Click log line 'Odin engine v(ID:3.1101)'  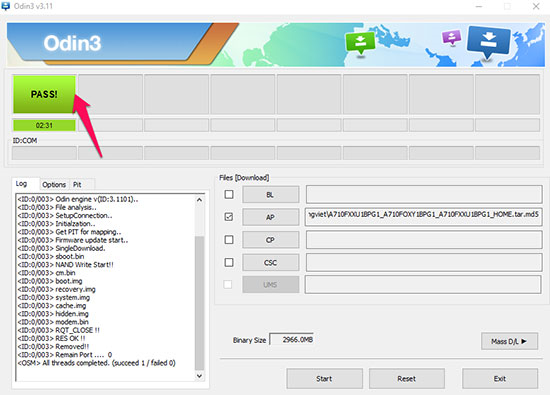click(78, 199)
